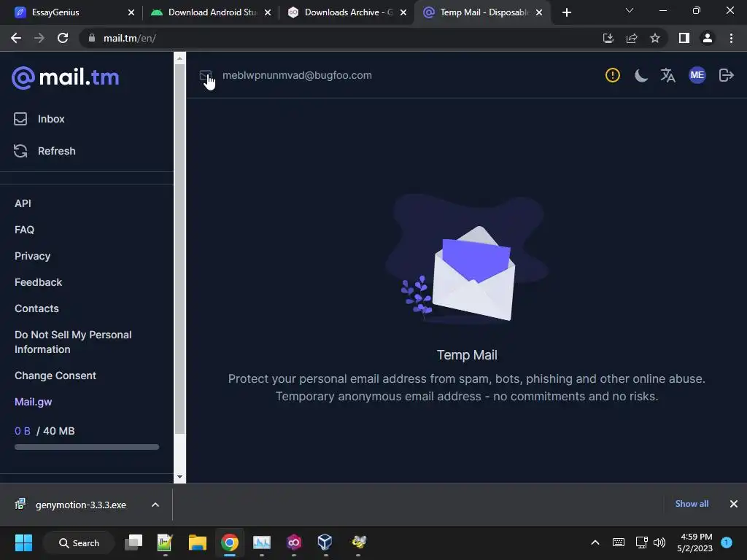
Task: Close the Temp Mail tab
Action: pos(539,12)
